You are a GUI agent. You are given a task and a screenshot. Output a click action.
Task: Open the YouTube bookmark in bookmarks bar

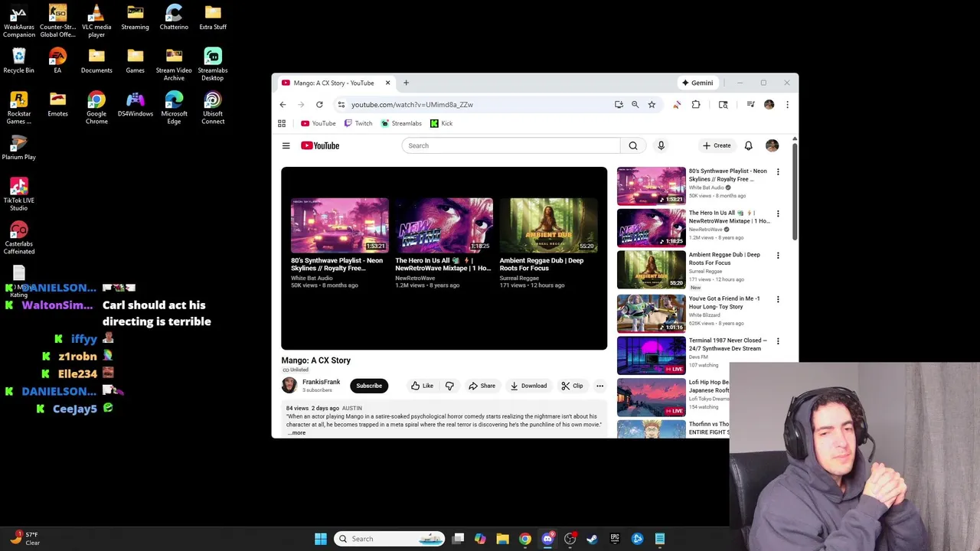pos(318,123)
